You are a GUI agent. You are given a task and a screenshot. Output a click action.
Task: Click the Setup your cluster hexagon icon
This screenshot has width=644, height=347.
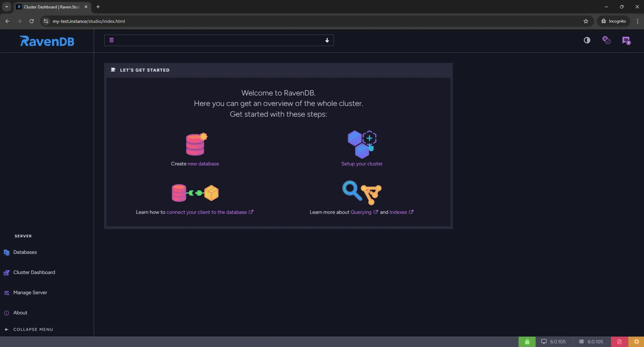click(x=362, y=144)
